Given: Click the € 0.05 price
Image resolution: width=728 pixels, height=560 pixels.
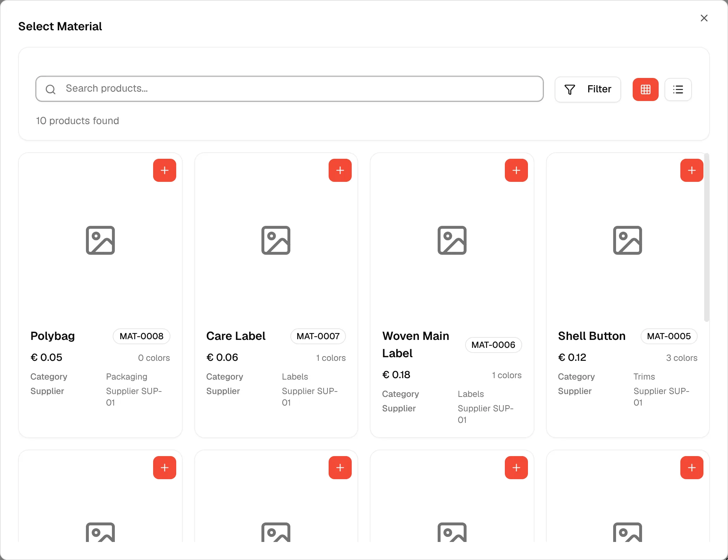Looking at the screenshot, I should [x=47, y=357].
